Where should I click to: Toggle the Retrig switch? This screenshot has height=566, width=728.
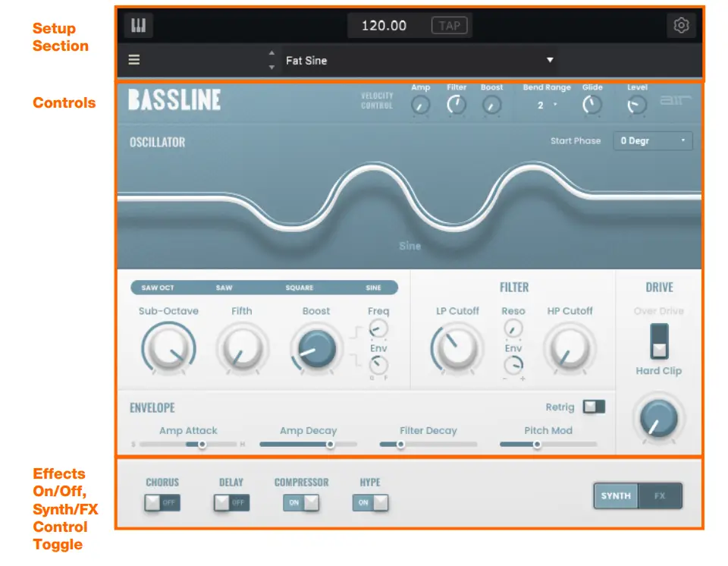[x=594, y=407]
